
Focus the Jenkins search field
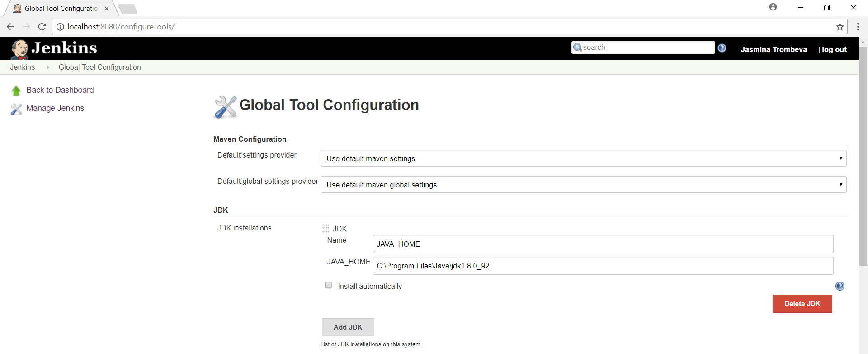643,48
